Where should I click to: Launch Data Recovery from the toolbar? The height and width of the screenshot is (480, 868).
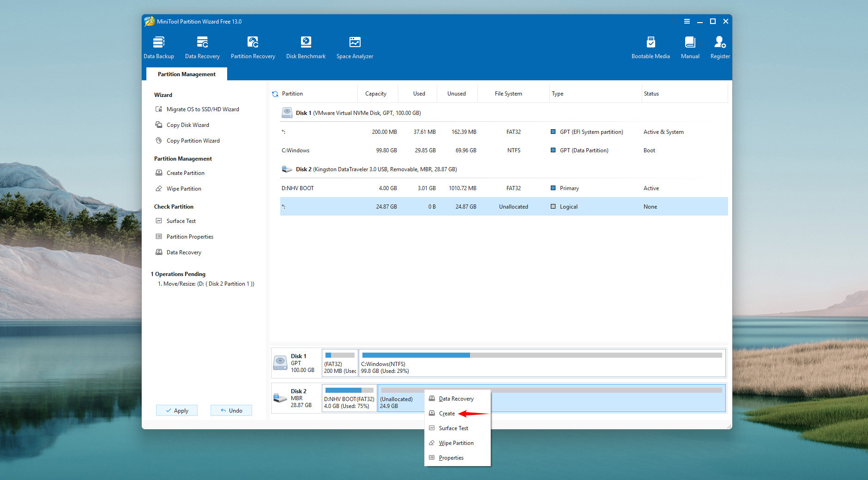coord(202,48)
